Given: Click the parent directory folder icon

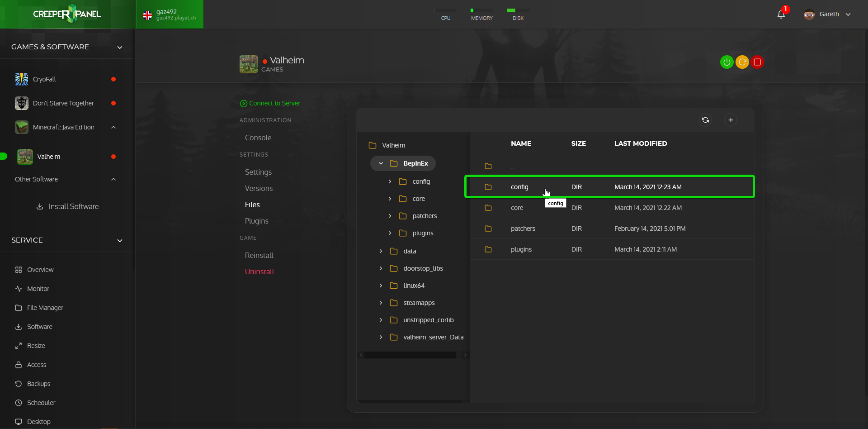Looking at the screenshot, I should point(488,166).
